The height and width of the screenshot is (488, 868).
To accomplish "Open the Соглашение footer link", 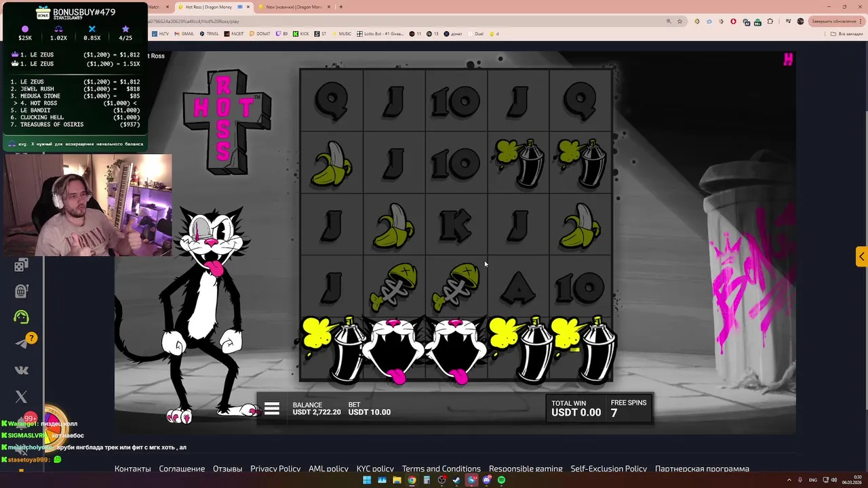I will pyautogui.click(x=182, y=468).
